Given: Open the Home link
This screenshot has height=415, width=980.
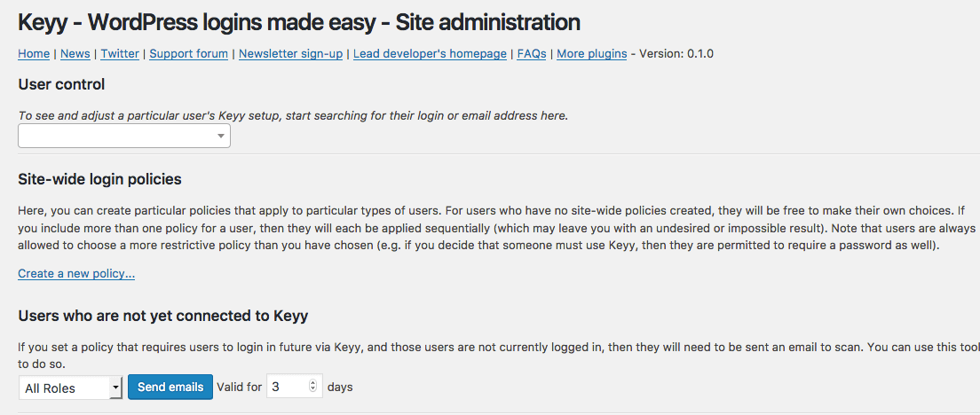Looking at the screenshot, I should pyautogui.click(x=34, y=54).
